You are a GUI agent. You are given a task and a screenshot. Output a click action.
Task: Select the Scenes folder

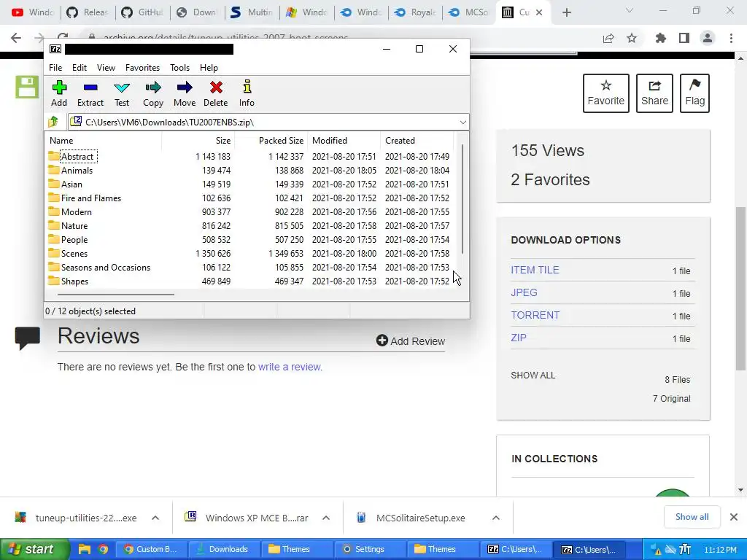coord(68,253)
